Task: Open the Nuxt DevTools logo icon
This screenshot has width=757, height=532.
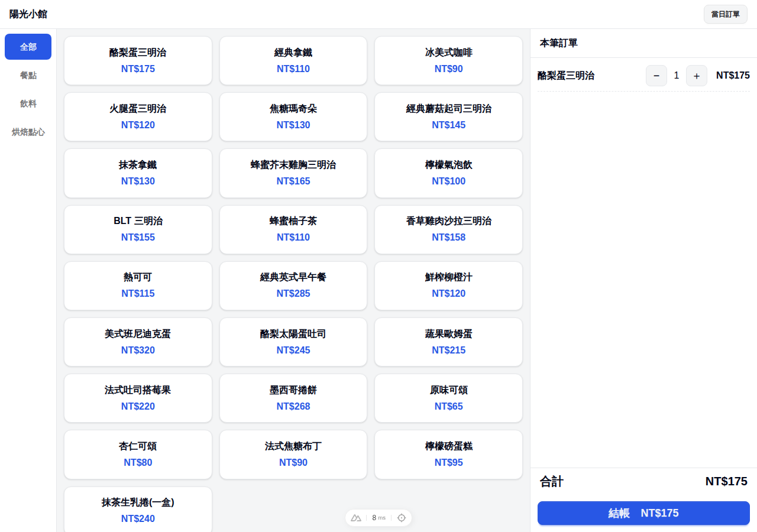Action: point(356,518)
